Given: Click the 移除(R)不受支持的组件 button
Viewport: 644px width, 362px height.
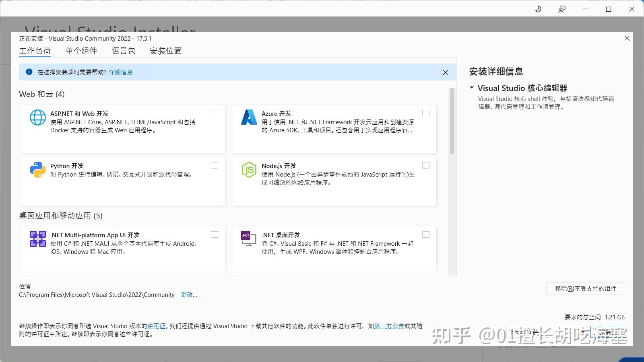Looking at the screenshot, I should pyautogui.click(x=586, y=289).
